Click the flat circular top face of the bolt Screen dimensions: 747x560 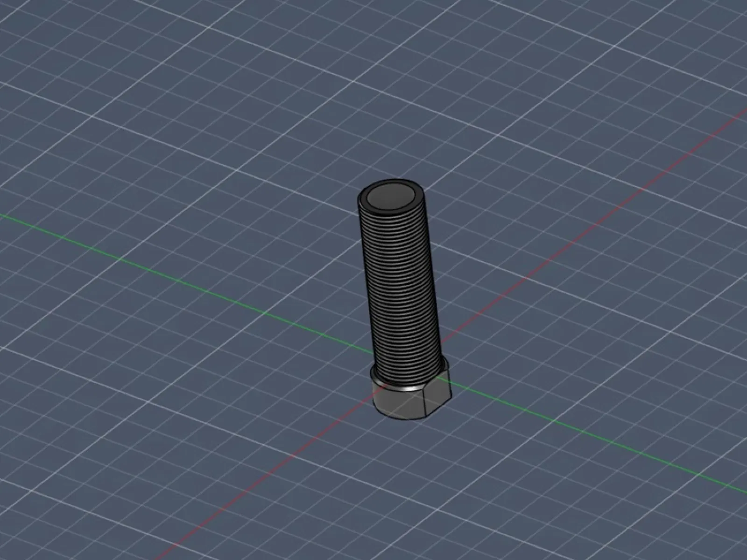(391, 197)
